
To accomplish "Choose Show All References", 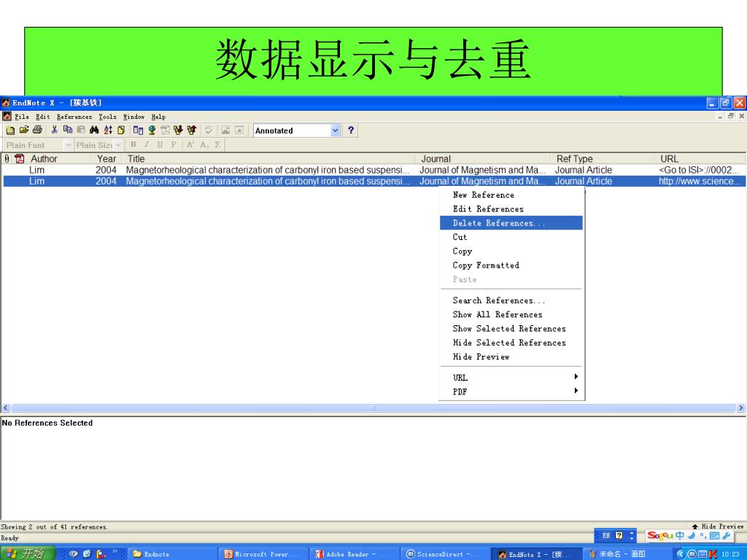I will coord(511,314).
